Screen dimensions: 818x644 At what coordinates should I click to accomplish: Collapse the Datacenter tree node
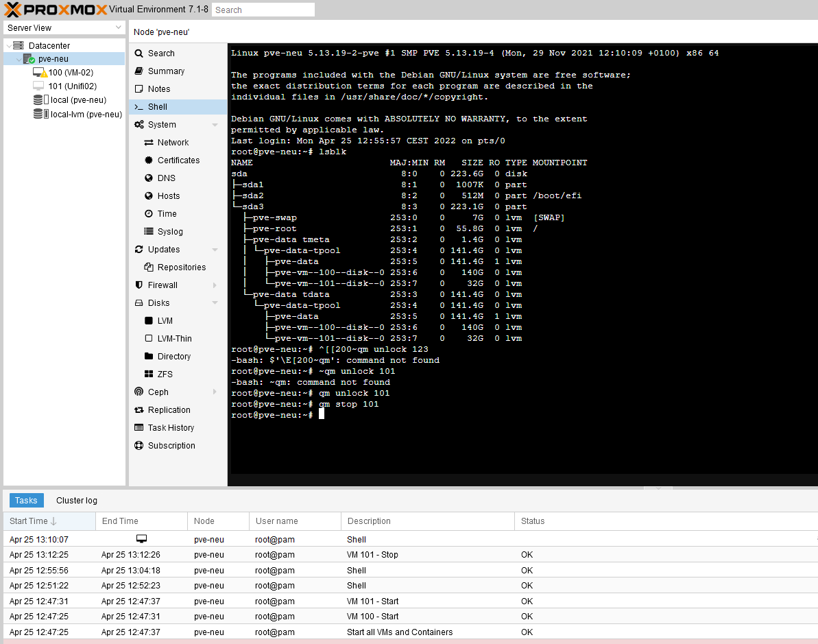[8, 46]
